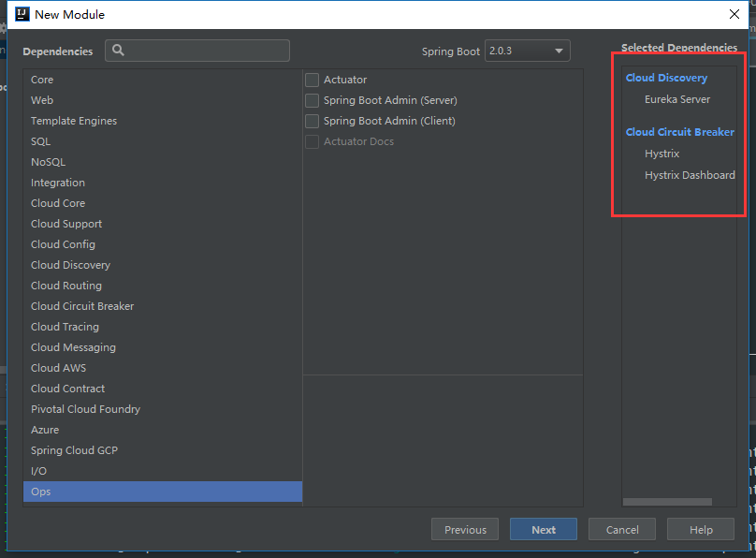The width and height of the screenshot is (756, 558).
Task: Open the Cloud Routing category
Action: point(163,286)
